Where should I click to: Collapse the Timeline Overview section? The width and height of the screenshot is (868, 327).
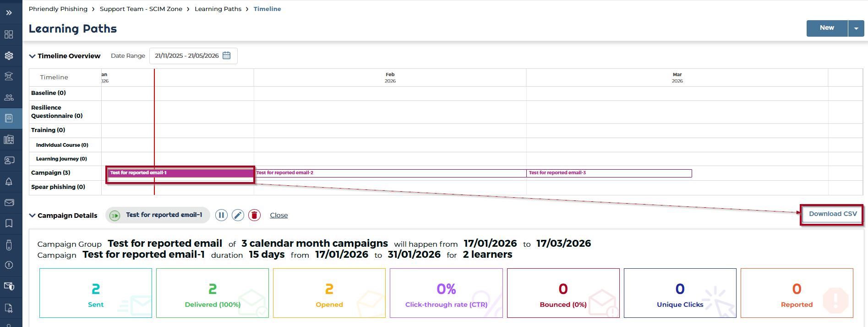32,56
